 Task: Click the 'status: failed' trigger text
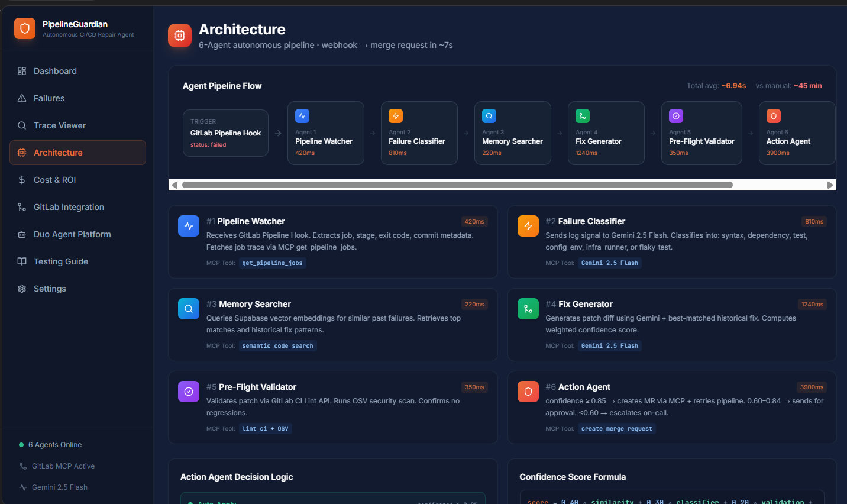point(208,145)
